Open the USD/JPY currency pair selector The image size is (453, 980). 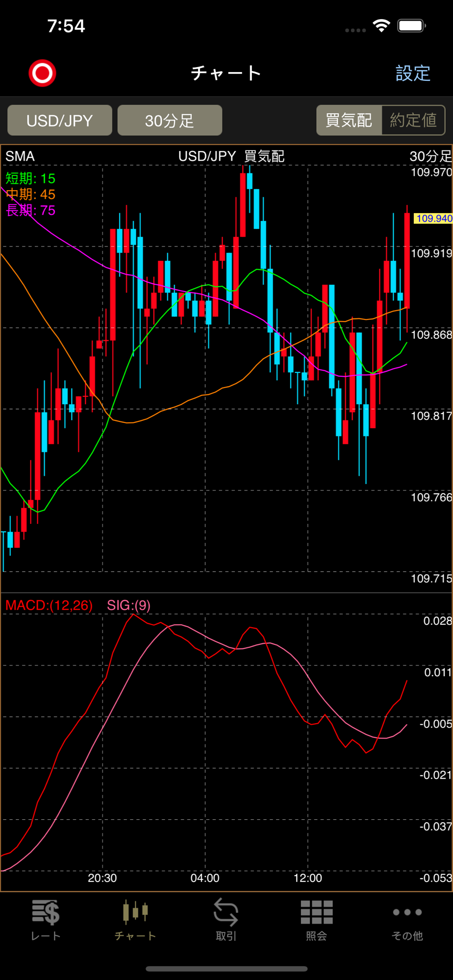coord(60,120)
